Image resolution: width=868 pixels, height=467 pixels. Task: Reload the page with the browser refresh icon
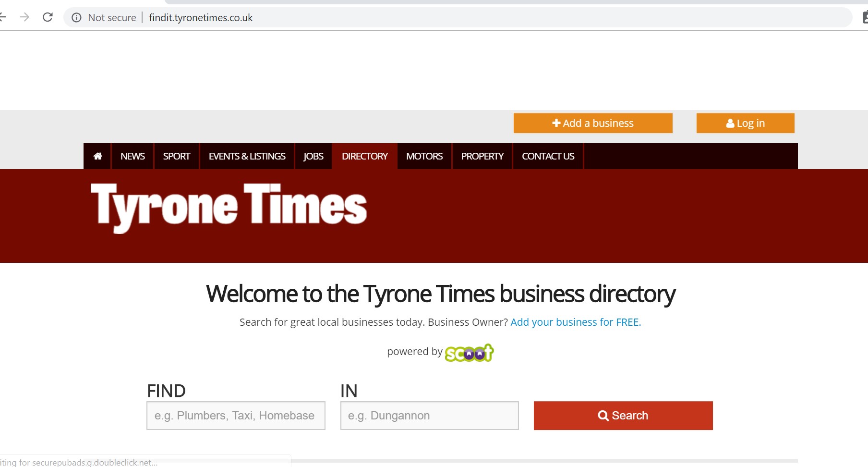(x=48, y=17)
